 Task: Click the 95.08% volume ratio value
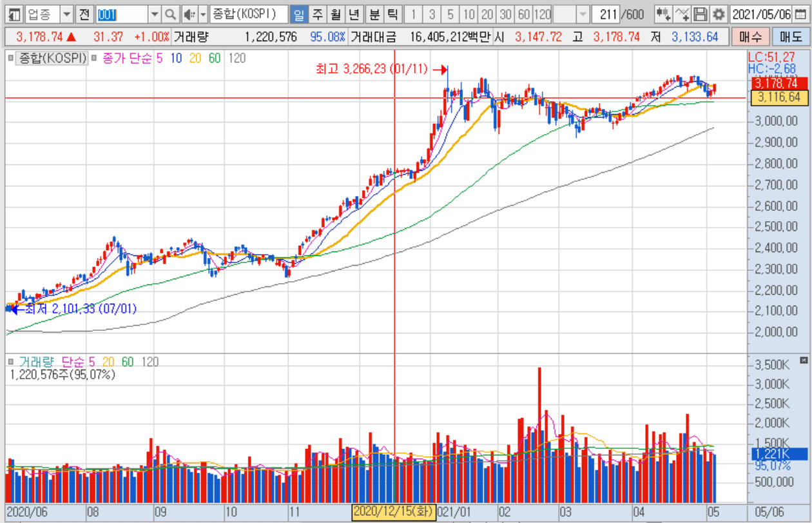327,37
